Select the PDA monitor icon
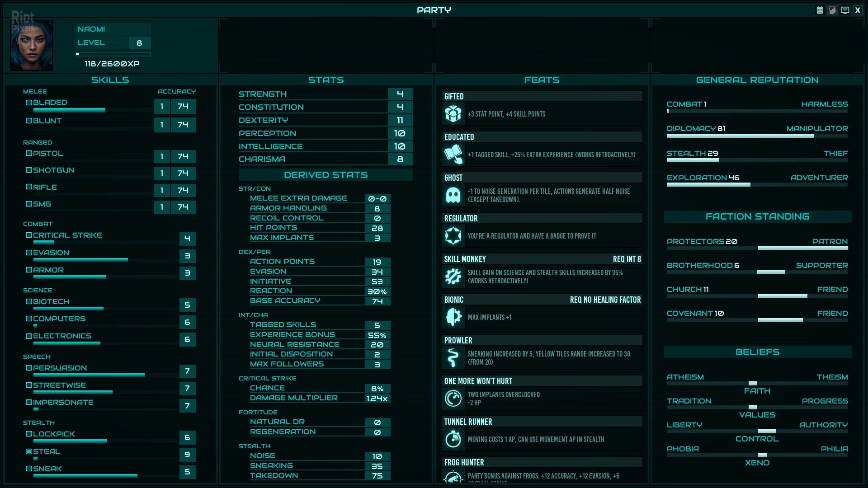The image size is (868, 488). click(x=844, y=9)
